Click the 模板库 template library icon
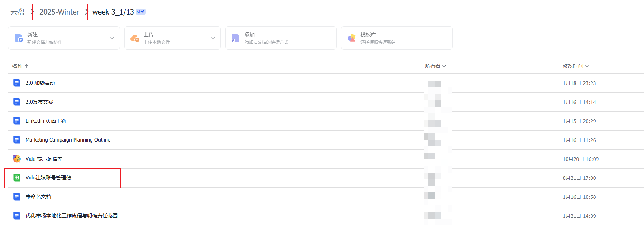 click(352, 38)
